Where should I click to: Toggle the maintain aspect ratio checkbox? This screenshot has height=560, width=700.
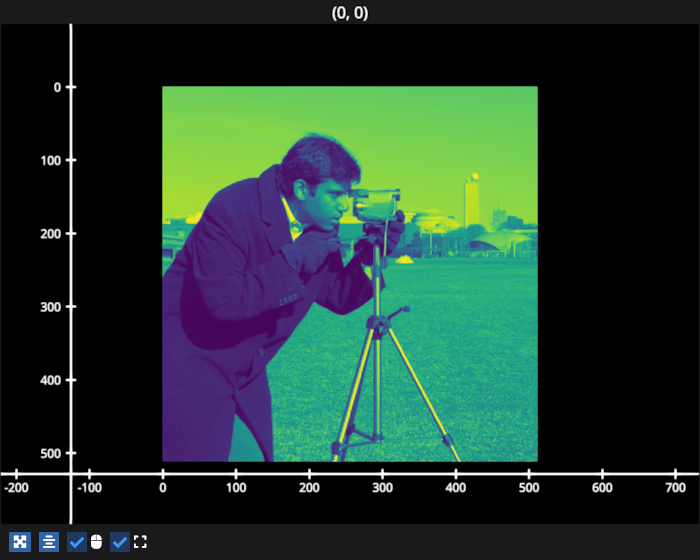coord(120,542)
